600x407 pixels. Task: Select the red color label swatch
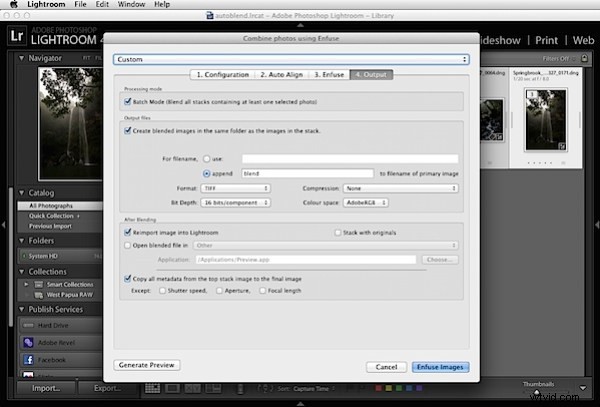(379, 388)
